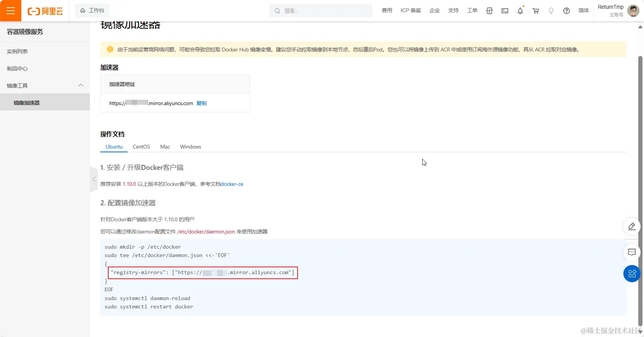This screenshot has height=337, width=644.
Task: Click the registry-mirrors config line
Action: [x=203, y=273]
